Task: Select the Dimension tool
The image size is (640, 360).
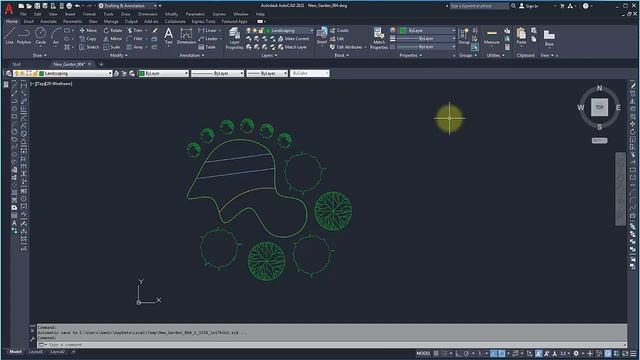Action: pyautogui.click(x=186, y=36)
